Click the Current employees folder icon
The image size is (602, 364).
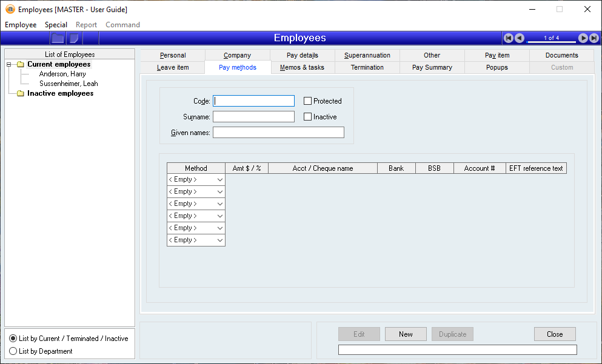coord(20,65)
